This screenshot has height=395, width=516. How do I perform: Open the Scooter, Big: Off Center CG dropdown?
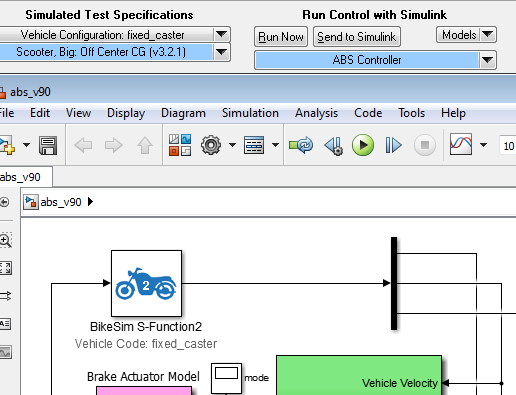coord(115,52)
